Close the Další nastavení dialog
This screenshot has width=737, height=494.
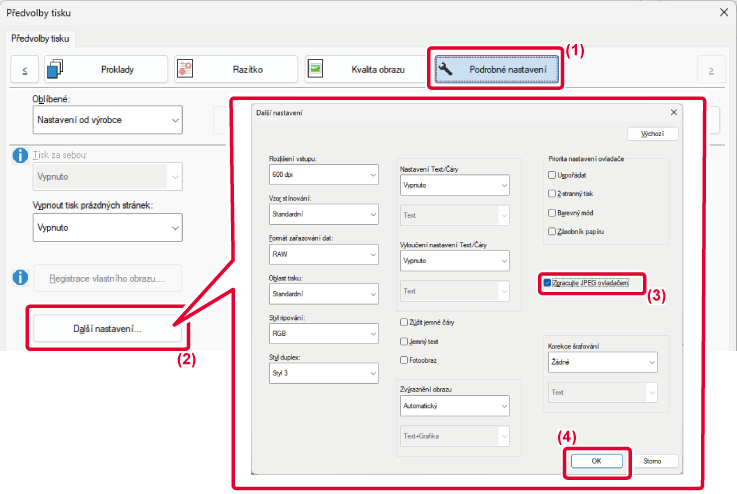coord(673,113)
